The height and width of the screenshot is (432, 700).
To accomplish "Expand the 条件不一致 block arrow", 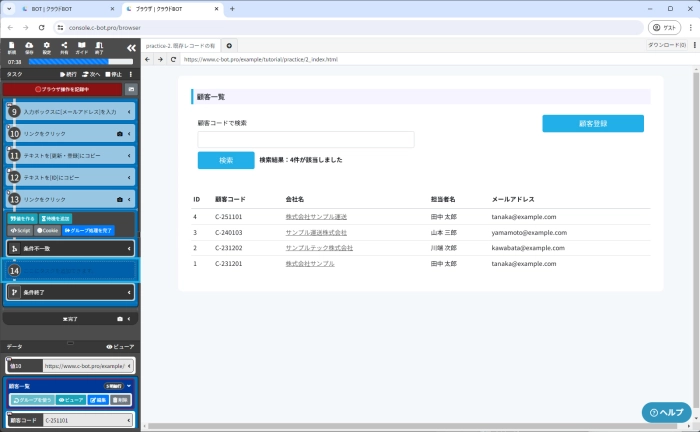I will (x=131, y=248).
